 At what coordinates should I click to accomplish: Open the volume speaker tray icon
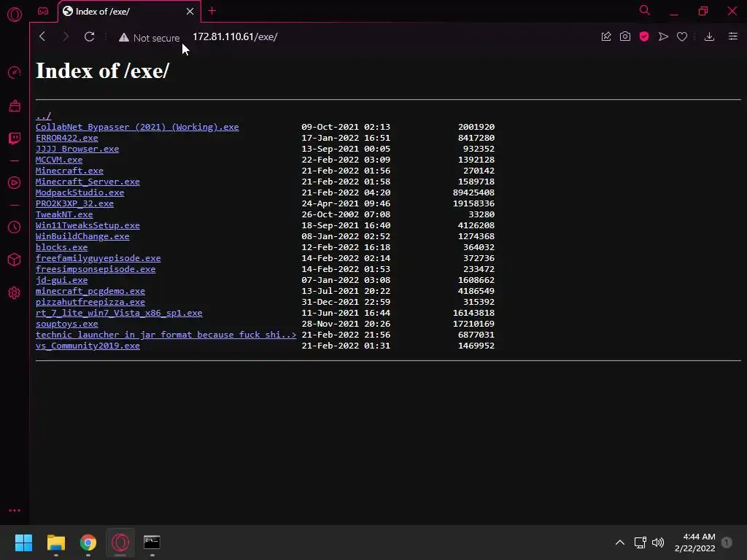pos(658,542)
